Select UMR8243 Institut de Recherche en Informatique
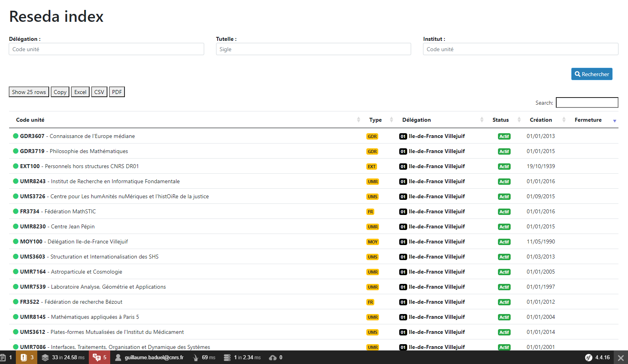The image size is (628, 364). (100, 181)
